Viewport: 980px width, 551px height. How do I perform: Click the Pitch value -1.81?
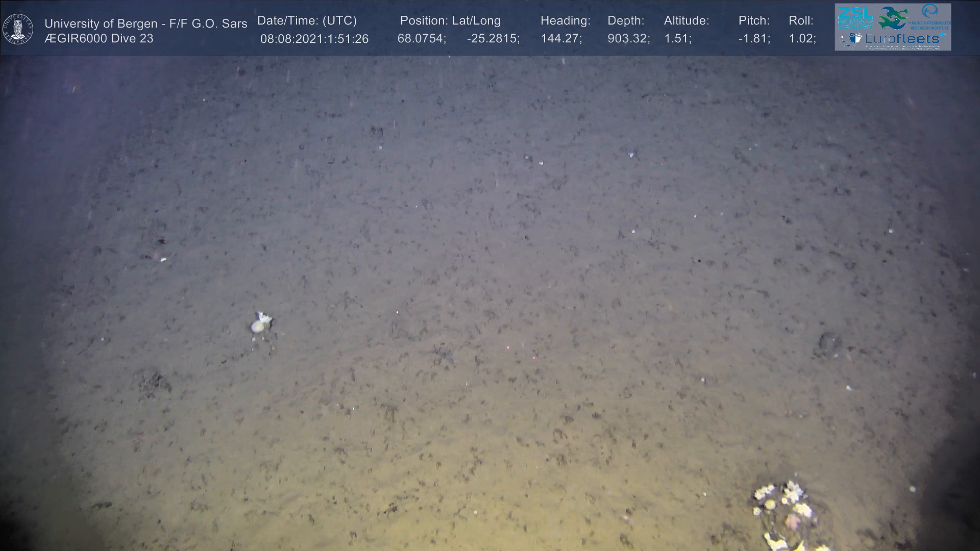point(754,39)
